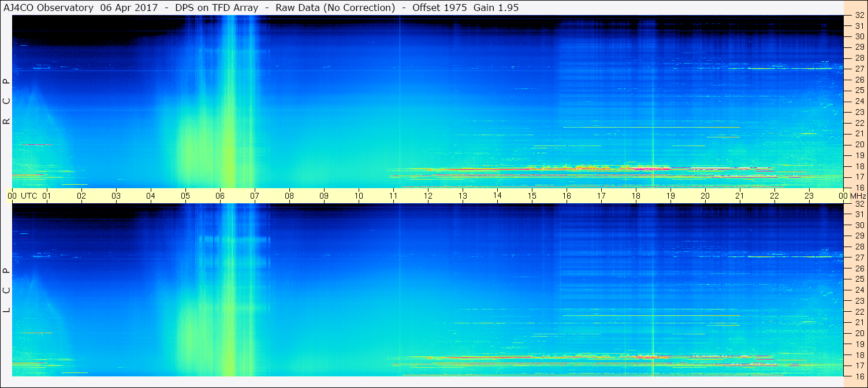
Task: Select the 02 hour mark on time axis
Action: coord(81,196)
